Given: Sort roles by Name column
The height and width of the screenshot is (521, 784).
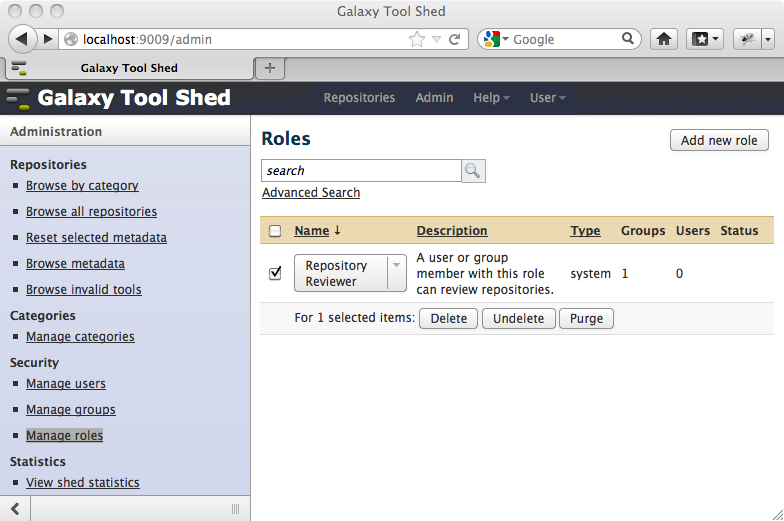Looking at the screenshot, I should pyautogui.click(x=312, y=230).
